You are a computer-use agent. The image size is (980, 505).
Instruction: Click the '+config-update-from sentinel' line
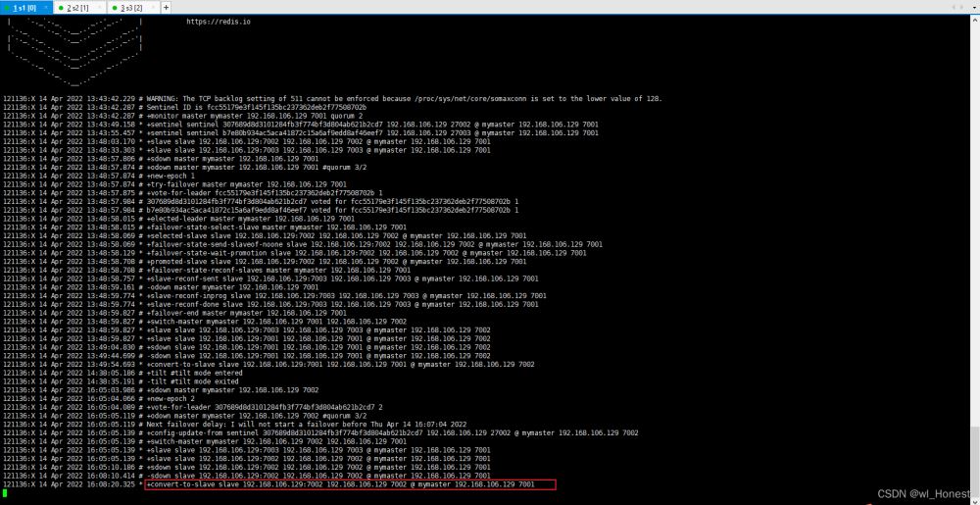coord(320,432)
